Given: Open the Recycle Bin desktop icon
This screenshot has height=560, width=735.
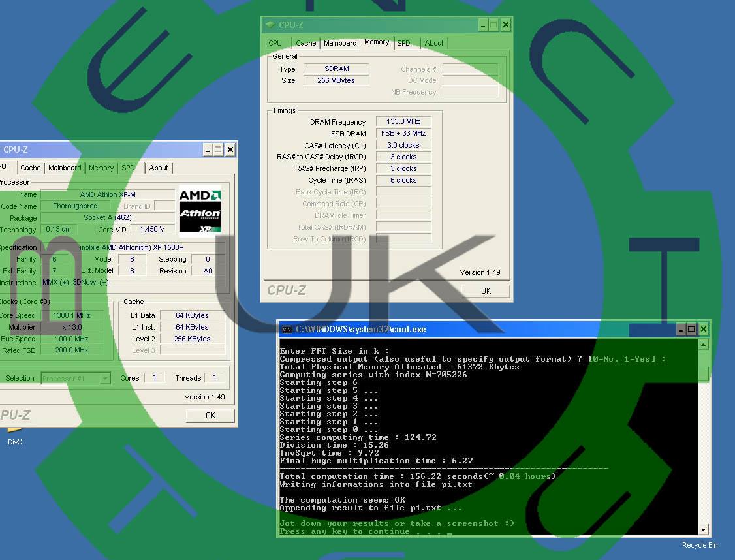Looking at the screenshot, I should click(x=699, y=545).
